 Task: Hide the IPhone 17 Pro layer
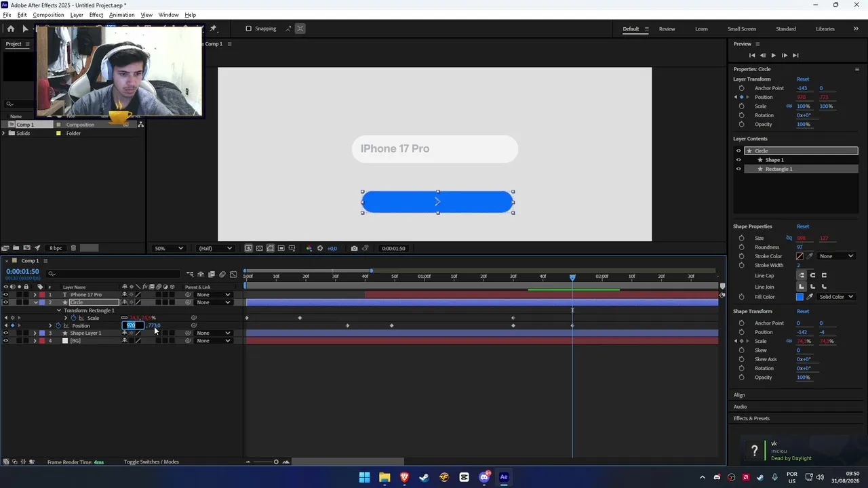pos(5,295)
